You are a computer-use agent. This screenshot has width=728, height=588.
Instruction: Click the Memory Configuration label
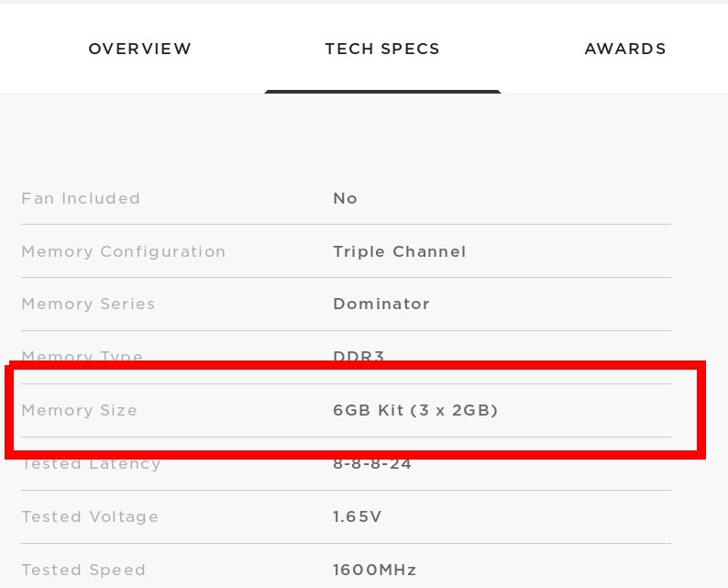(x=124, y=251)
